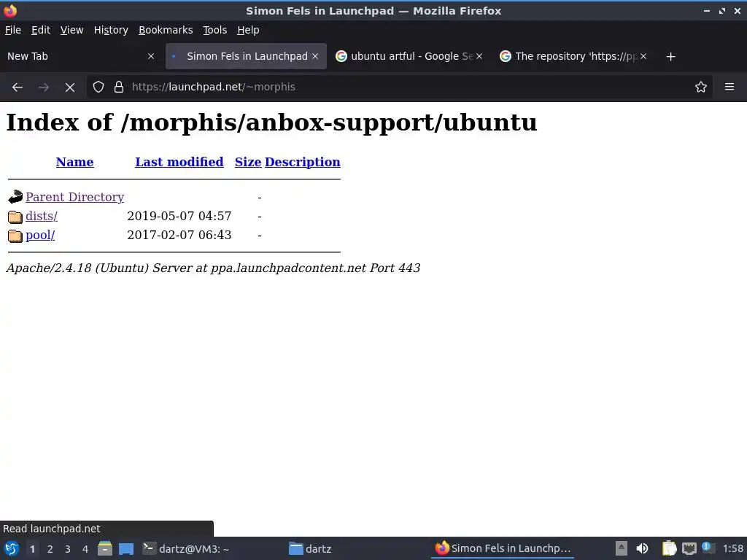Sort listing by Size column
Screen dimensions: 747x560
point(248,162)
